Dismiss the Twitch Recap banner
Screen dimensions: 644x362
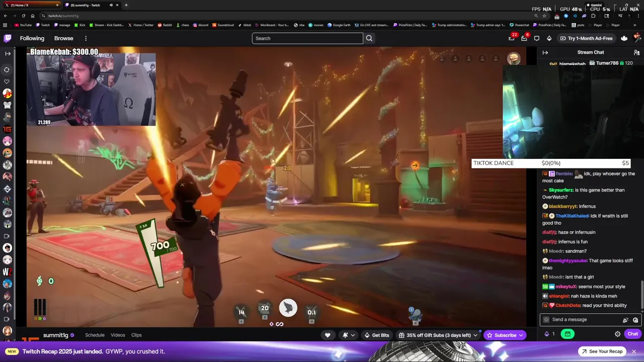point(634,351)
